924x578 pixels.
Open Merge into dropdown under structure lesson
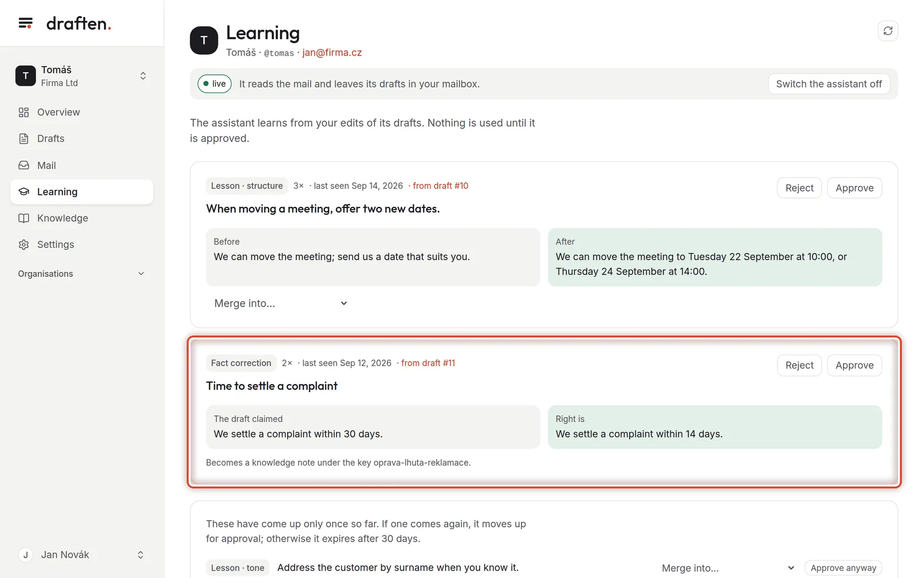click(280, 303)
